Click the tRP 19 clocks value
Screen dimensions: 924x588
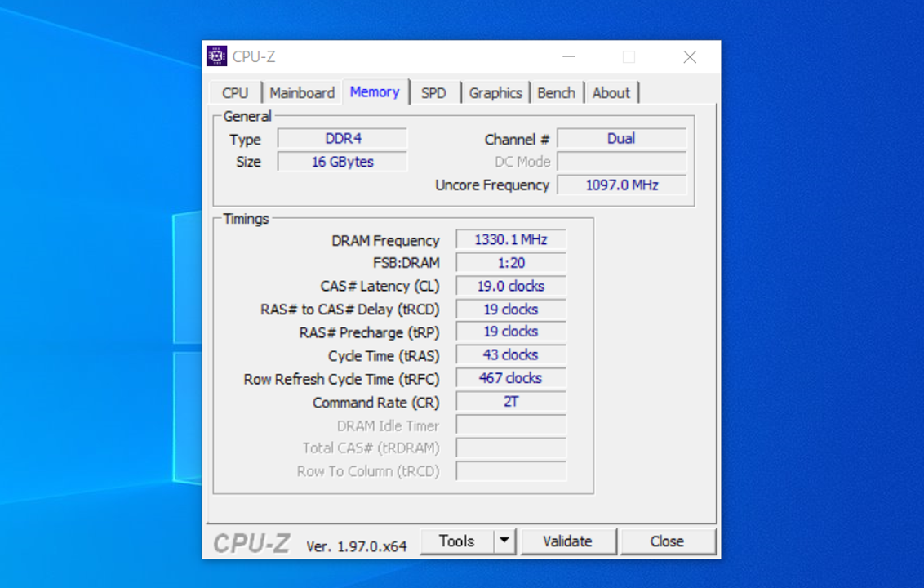point(511,332)
